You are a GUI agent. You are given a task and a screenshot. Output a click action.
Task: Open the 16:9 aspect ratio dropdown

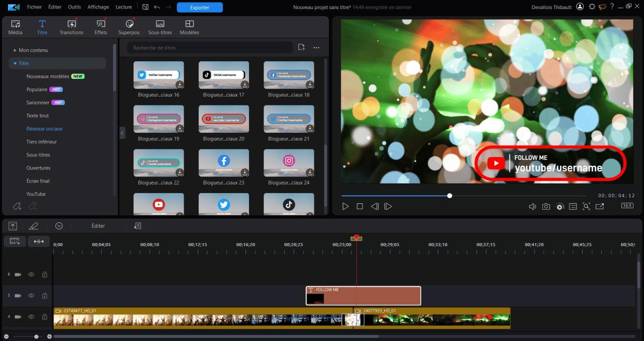627,206
